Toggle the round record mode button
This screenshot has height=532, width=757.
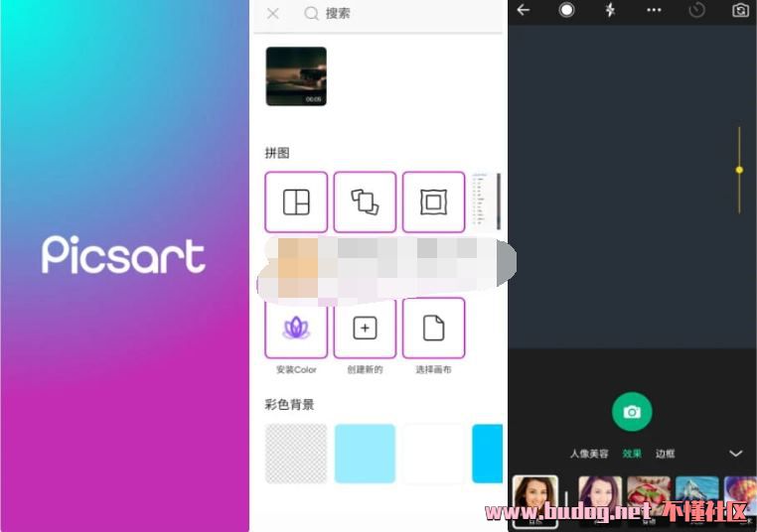(566, 10)
